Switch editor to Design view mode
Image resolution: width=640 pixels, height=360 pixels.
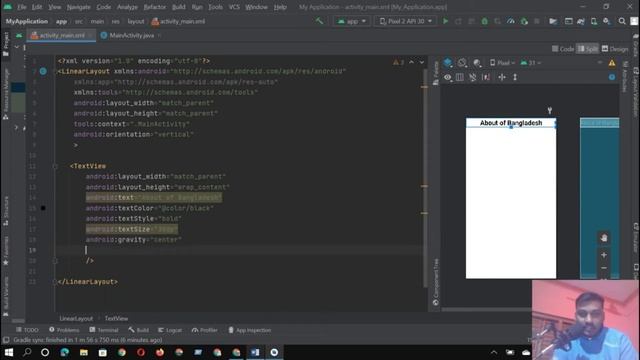615,49
